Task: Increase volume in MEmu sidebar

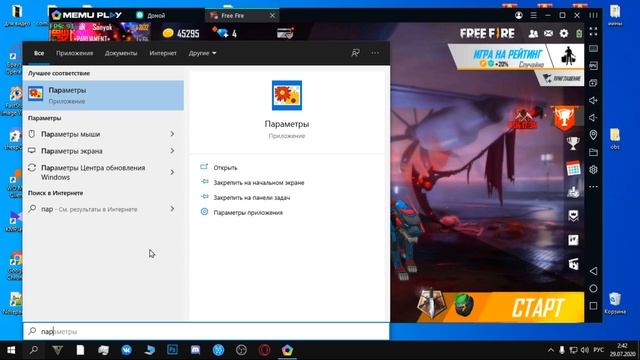Action: tap(593, 100)
